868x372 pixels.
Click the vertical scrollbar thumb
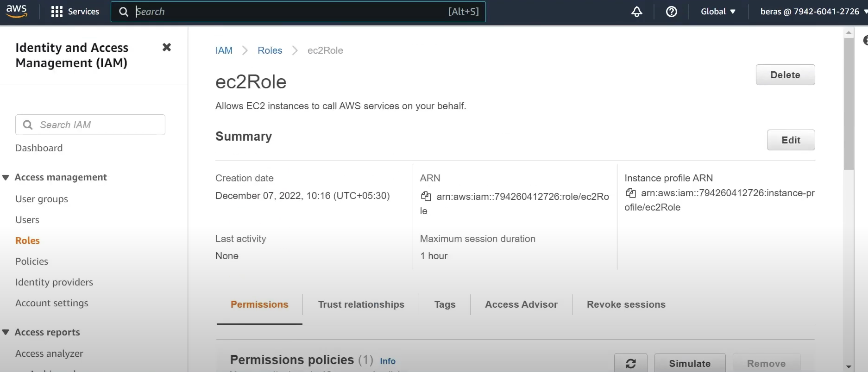pyautogui.click(x=849, y=104)
